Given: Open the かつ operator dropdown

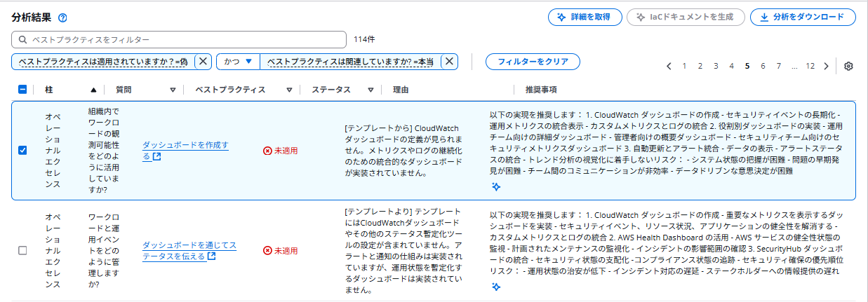Looking at the screenshot, I should (x=238, y=62).
